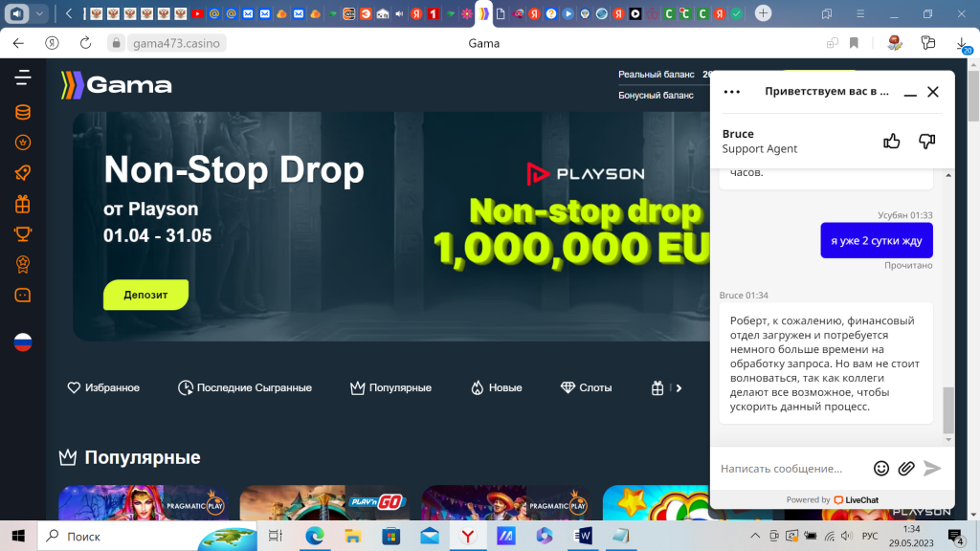Select the Последние Сыгранные category

245,388
